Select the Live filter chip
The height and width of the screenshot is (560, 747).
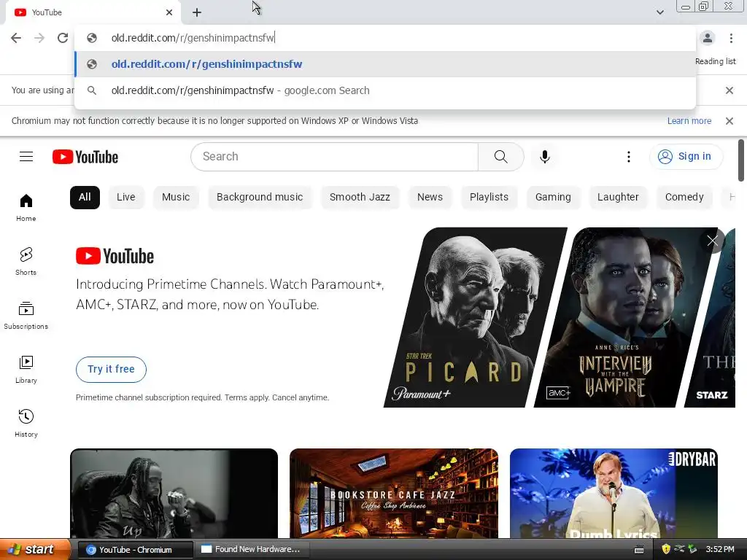pos(125,197)
